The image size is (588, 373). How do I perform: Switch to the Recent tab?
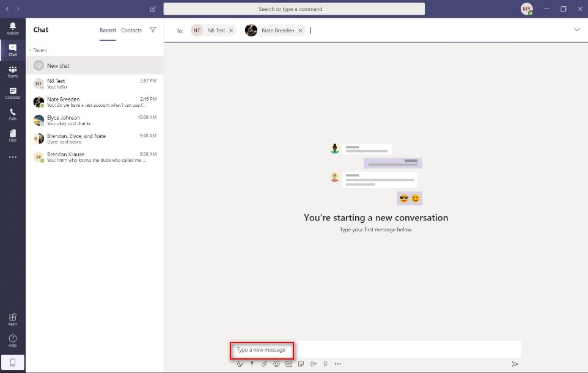pos(108,31)
